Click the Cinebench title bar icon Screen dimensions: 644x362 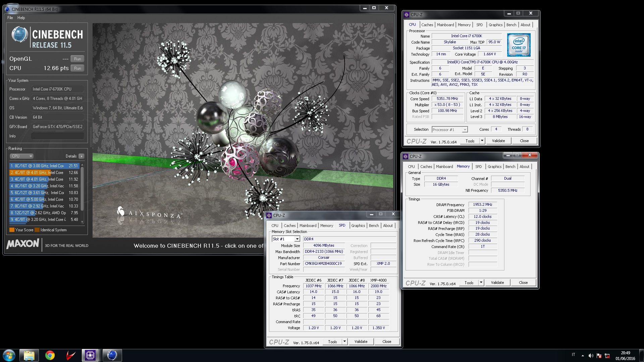[x=7, y=9]
